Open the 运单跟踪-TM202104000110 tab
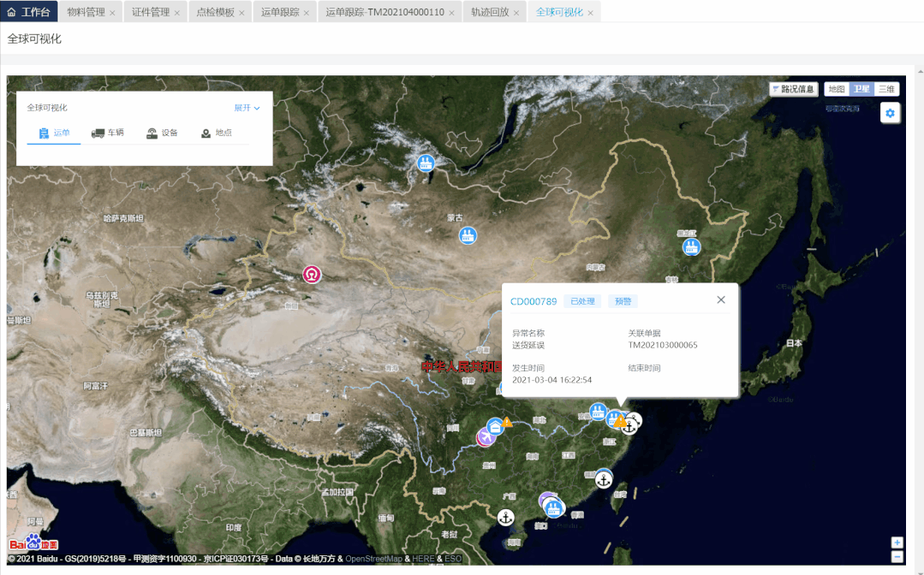Image resolution: width=924 pixels, height=575 pixels. pyautogui.click(x=385, y=13)
